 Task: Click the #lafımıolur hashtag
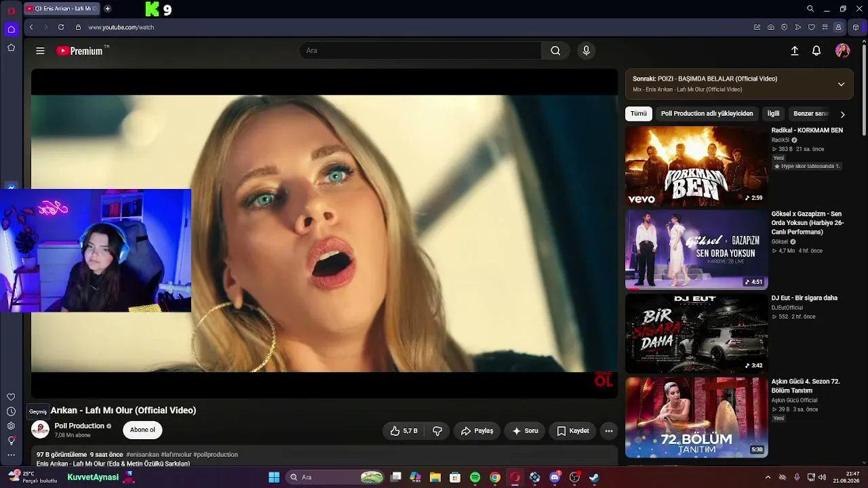(176, 455)
